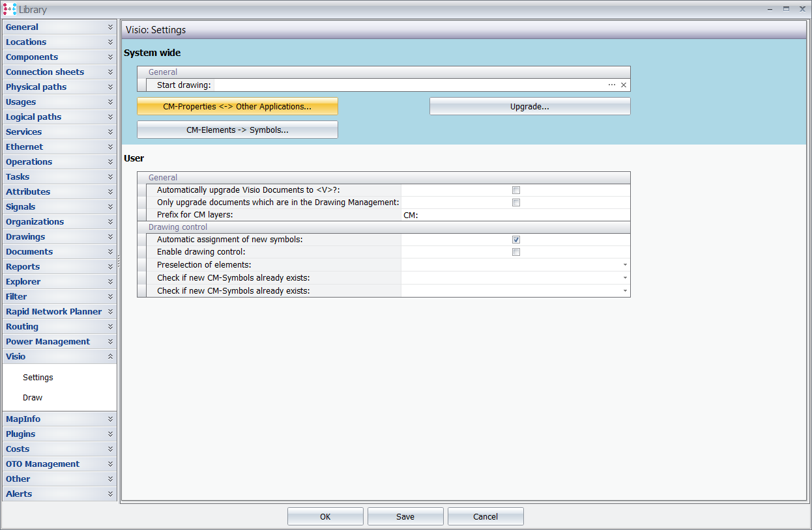Click CM-Properties <-> Other Applications button

(x=237, y=107)
